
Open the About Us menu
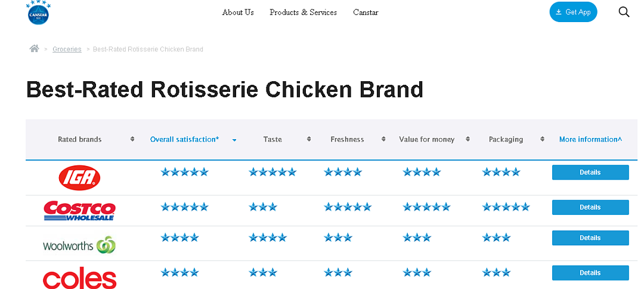pos(238,13)
